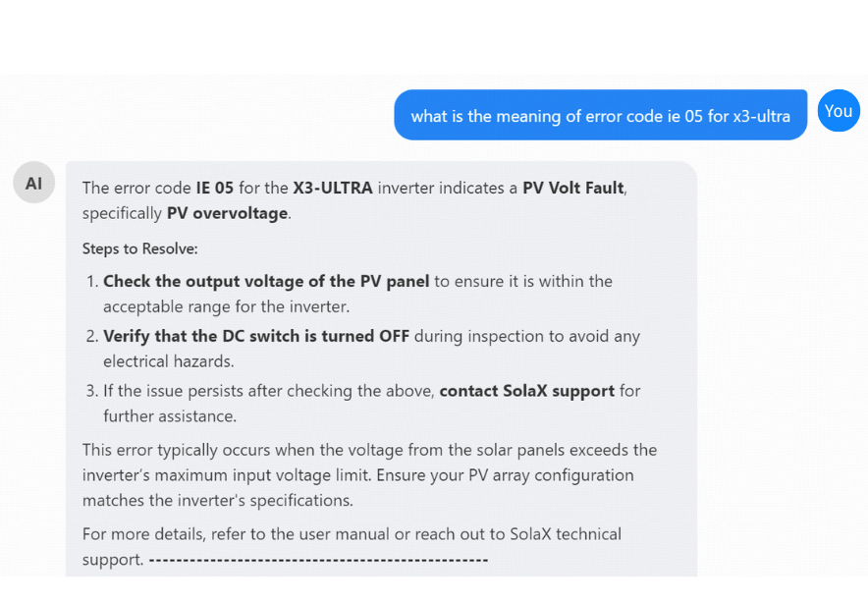Click "Check the output voltage of the PV panel"

[266, 281]
